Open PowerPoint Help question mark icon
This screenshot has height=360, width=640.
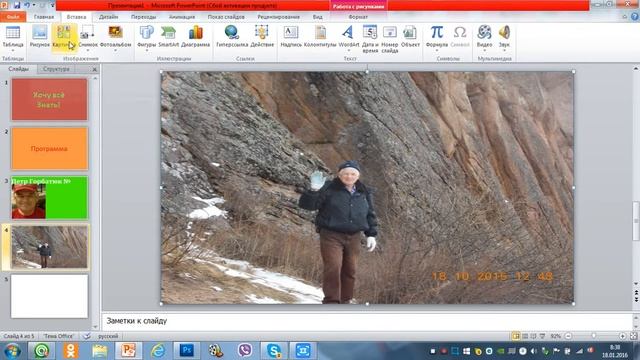point(635,17)
